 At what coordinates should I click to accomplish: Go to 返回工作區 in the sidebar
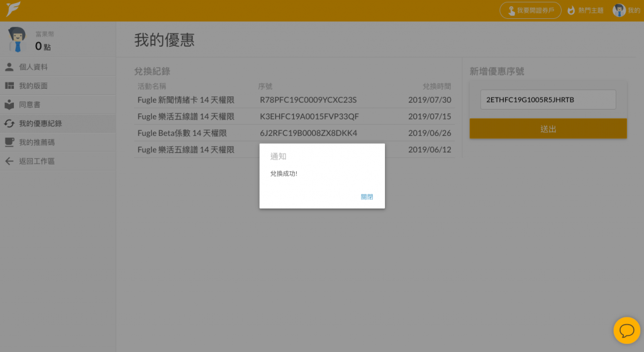[x=58, y=161]
